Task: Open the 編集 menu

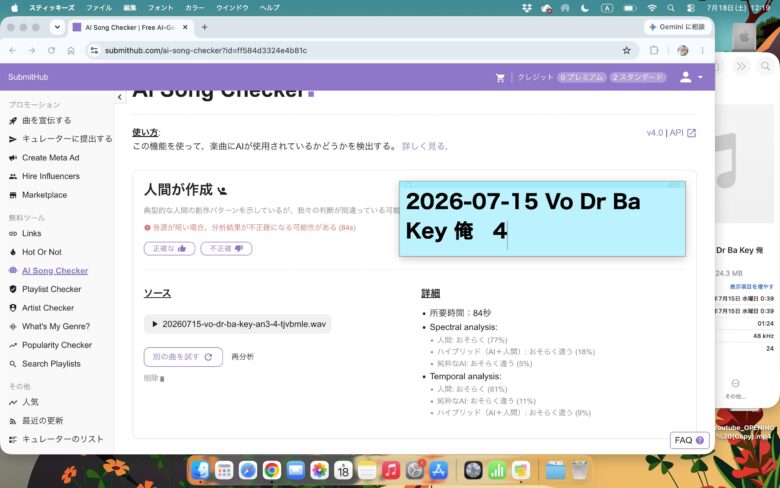Action: [x=130, y=8]
